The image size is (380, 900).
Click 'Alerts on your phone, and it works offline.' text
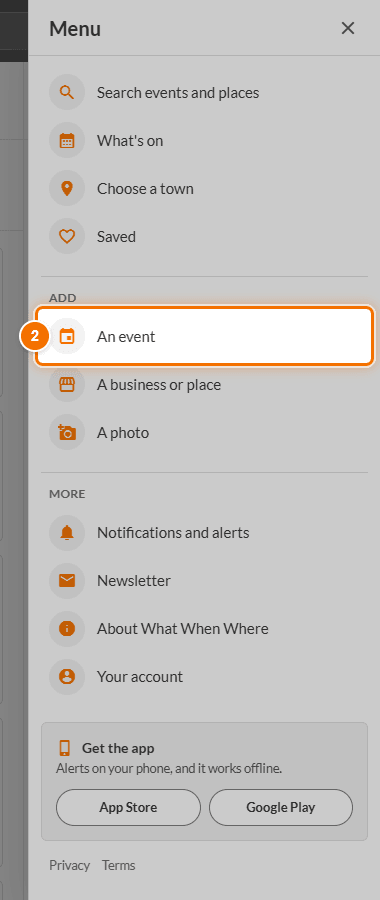pos(169,769)
